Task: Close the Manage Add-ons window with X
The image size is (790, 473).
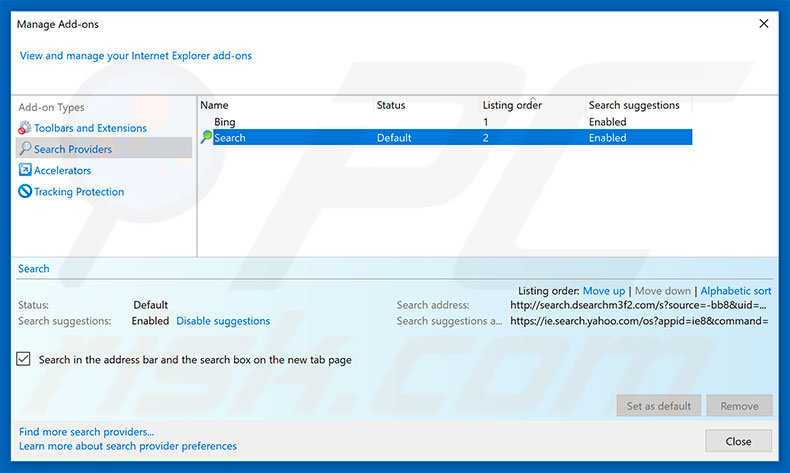Action: coord(764,24)
